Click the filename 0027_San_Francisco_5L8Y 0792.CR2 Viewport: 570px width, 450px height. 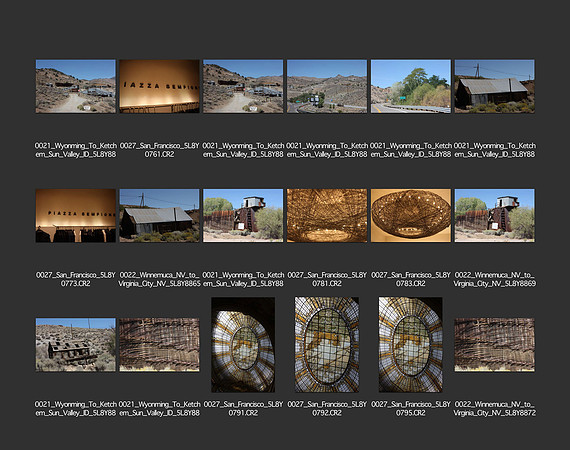327,409
